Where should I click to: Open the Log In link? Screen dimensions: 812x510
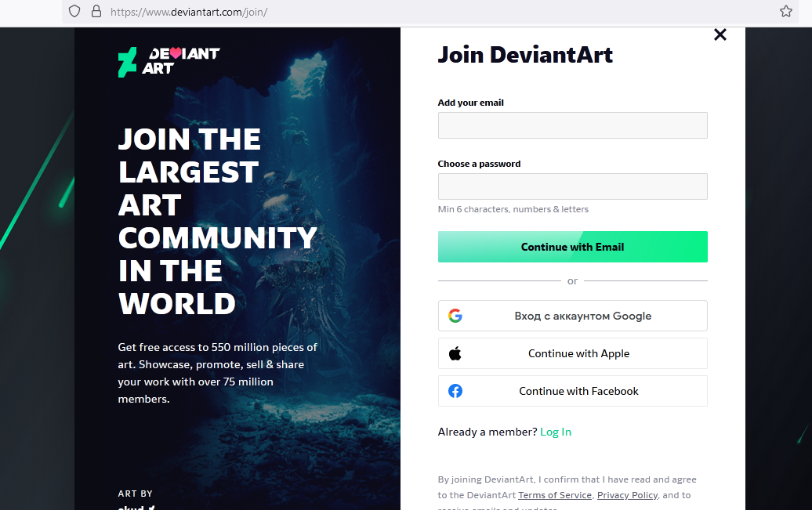[556, 432]
